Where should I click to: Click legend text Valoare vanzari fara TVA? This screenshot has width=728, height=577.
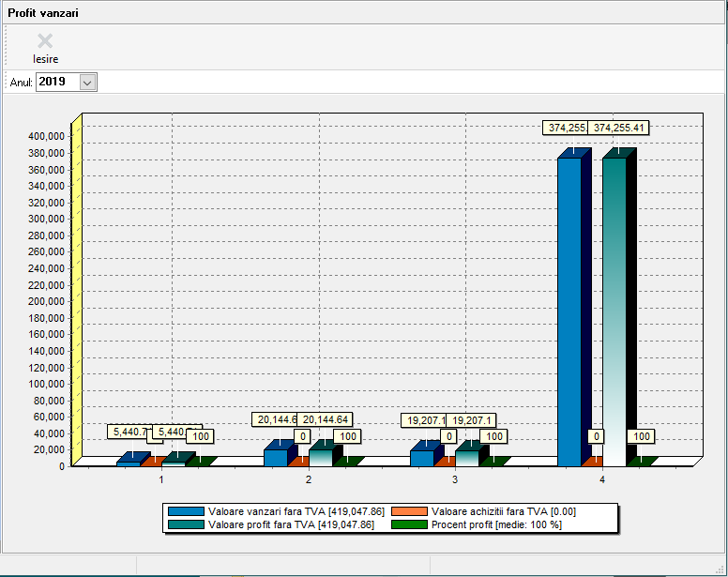coord(296,511)
